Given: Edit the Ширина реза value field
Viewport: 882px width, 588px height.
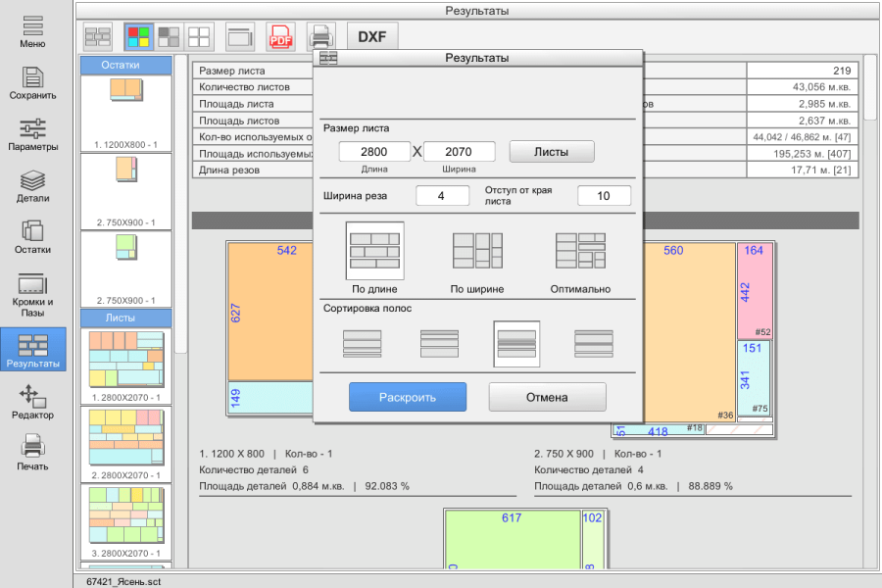Looking at the screenshot, I should click(442, 196).
